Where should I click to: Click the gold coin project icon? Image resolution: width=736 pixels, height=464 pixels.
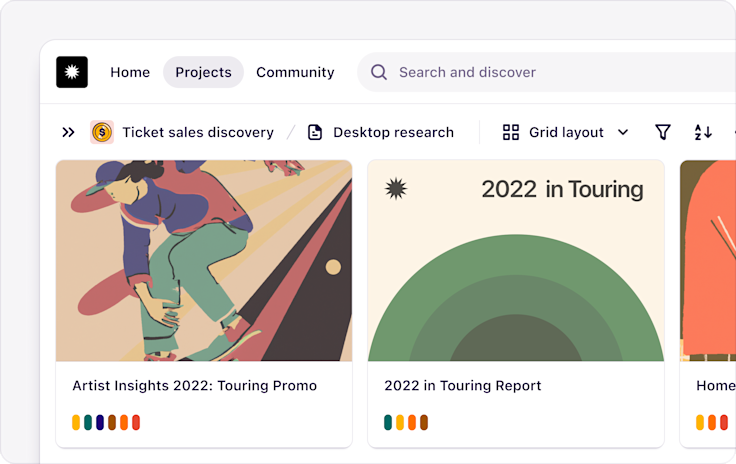pyautogui.click(x=102, y=132)
